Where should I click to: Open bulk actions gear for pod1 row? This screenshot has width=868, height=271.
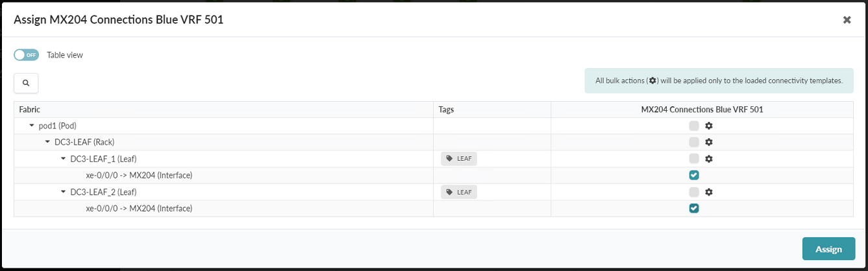point(709,126)
